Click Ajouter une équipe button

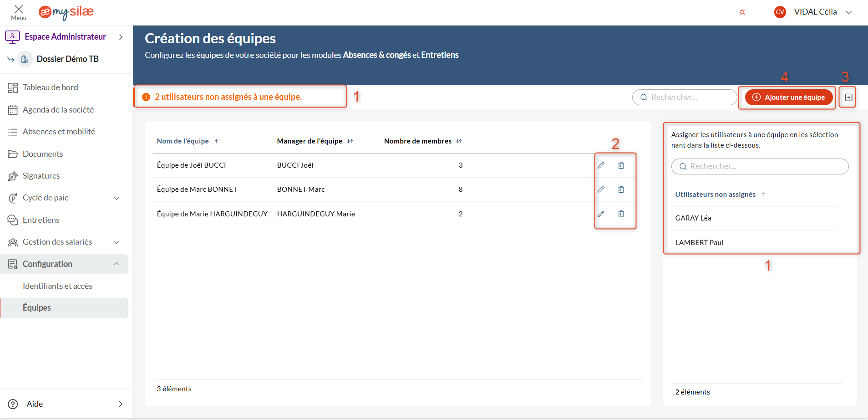789,97
